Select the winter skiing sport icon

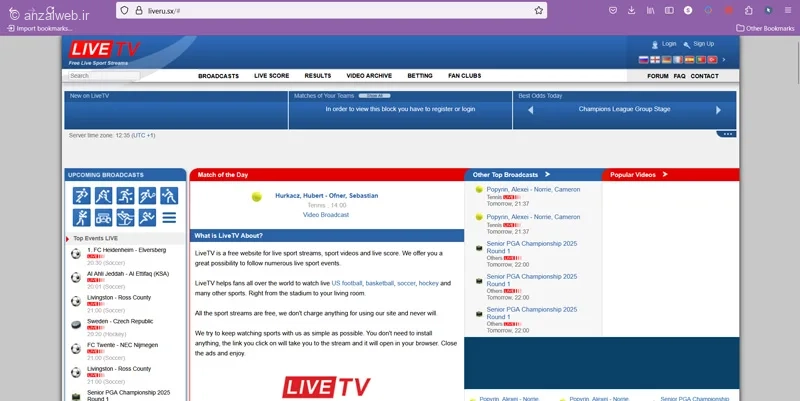tap(126, 218)
